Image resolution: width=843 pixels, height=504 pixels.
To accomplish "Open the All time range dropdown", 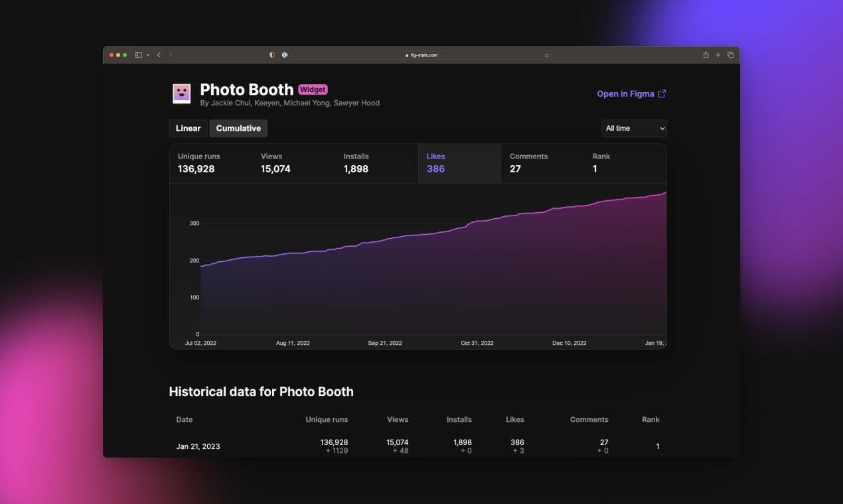I will (634, 128).
